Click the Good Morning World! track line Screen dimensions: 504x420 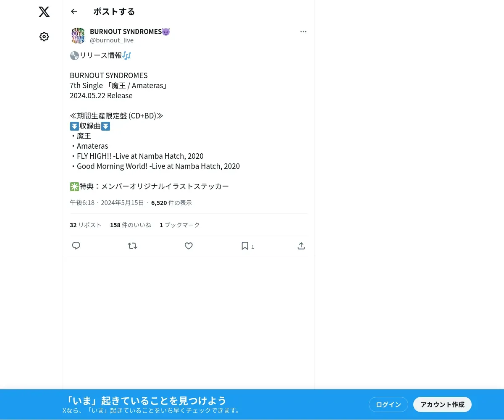pos(155,166)
